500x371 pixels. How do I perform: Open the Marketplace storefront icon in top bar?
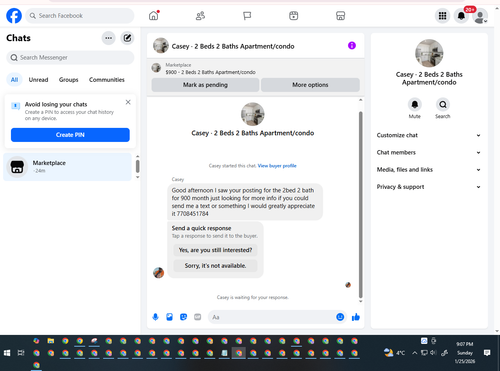340,16
